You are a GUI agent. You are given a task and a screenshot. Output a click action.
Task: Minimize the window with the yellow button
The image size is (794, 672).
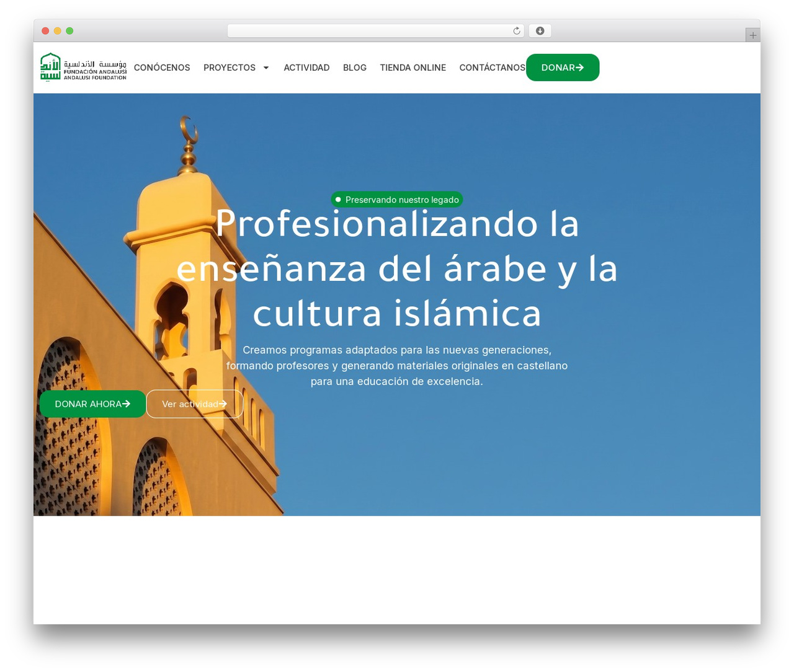[58, 31]
